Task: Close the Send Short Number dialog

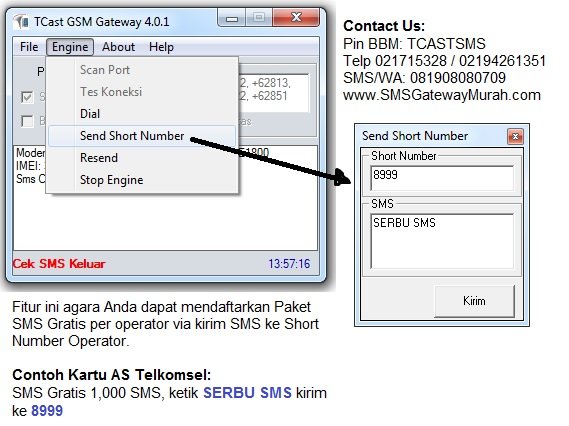Action: [x=515, y=136]
